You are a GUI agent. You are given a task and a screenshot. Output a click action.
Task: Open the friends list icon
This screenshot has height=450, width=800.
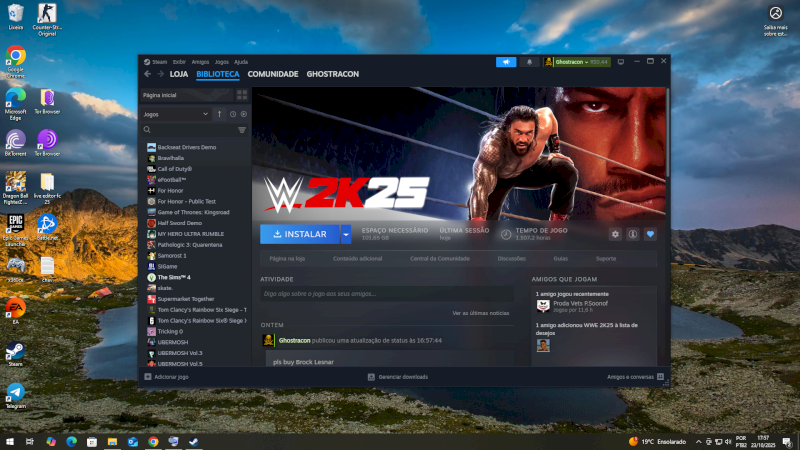[x=660, y=377]
